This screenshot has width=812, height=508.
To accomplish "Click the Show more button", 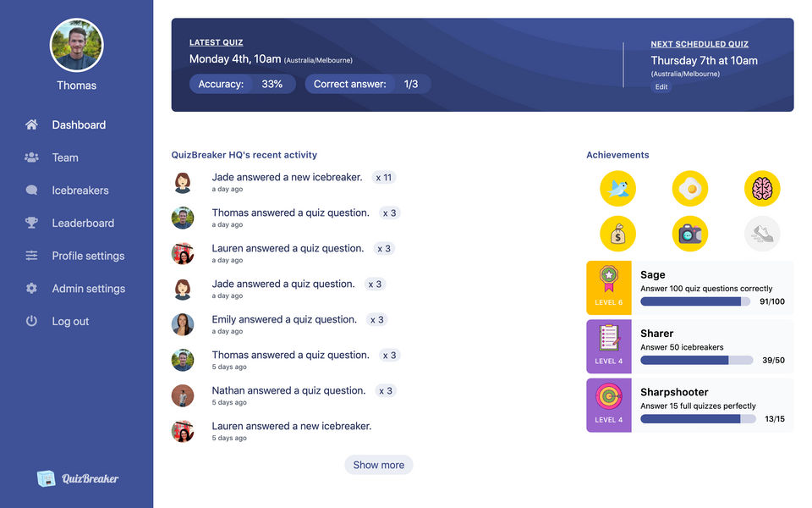I will pos(379,465).
